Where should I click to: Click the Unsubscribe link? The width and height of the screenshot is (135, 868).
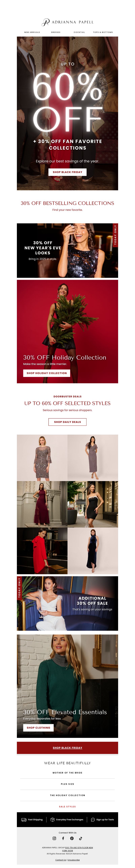tap(74, 860)
